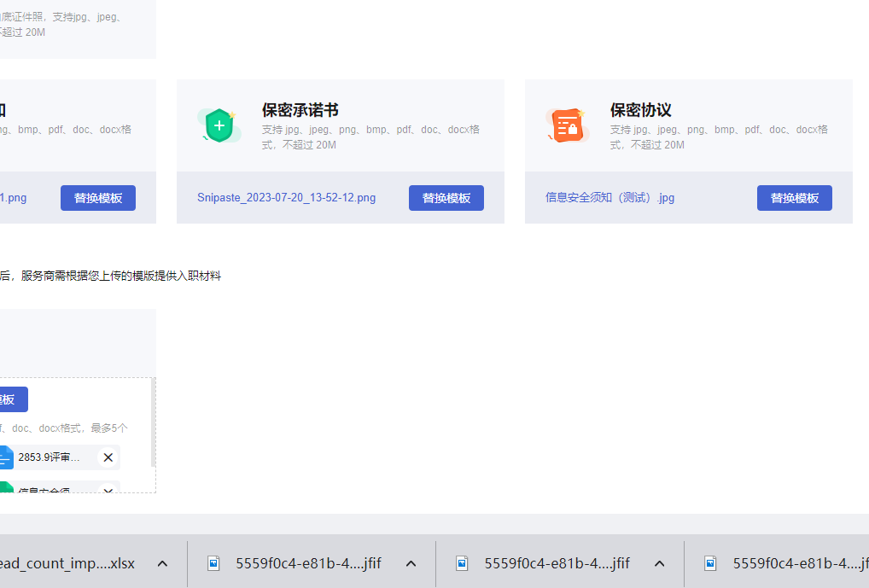Viewport: 869px width, 588px height.
Task: Open the first jfif download's chevron menu
Action: point(411,563)
